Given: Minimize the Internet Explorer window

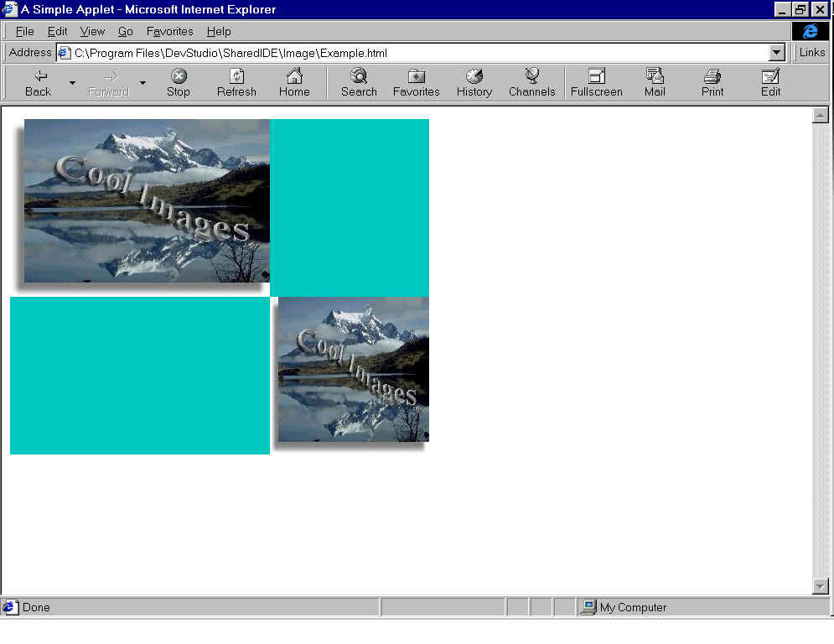Looking at the screenshot, I should tap(782, 9).
